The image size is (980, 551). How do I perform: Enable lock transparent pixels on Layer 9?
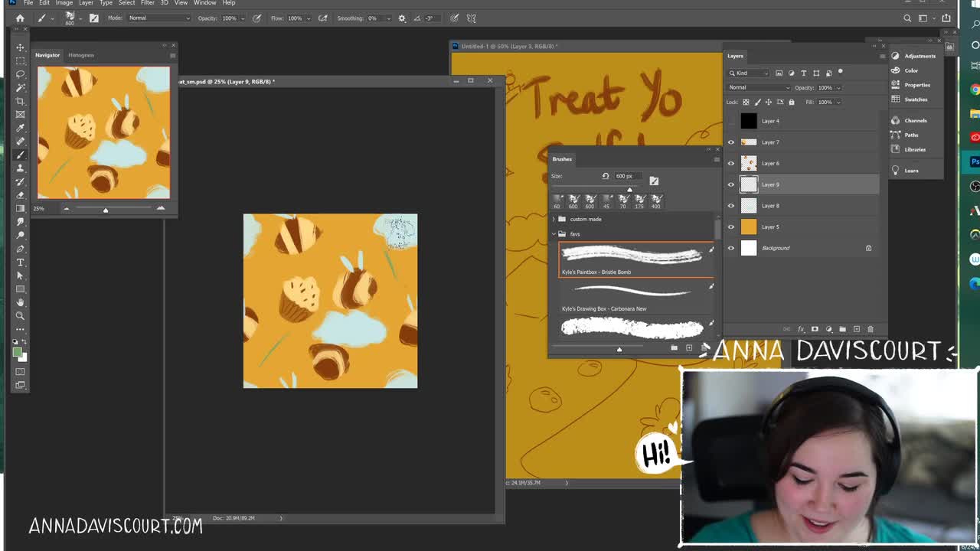point(746,102)
